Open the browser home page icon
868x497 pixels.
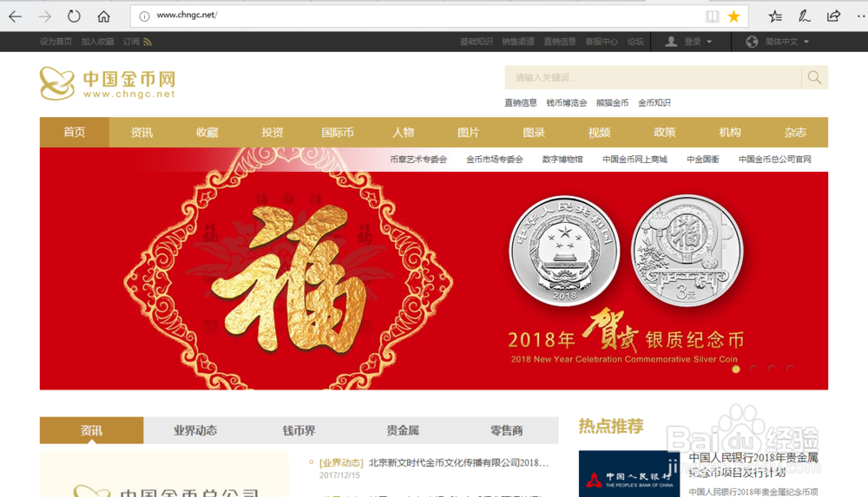point(103,16)
